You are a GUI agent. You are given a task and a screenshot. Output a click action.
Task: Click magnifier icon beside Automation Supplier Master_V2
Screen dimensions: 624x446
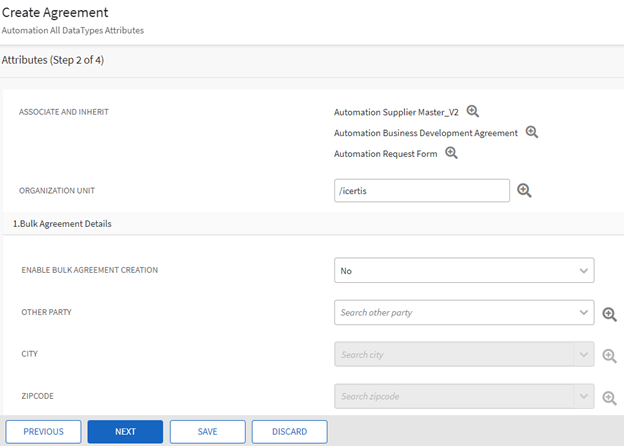point(473,112)
